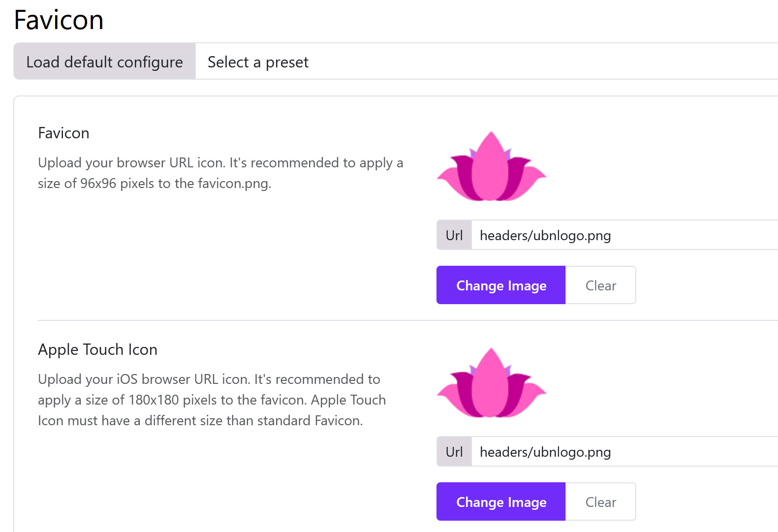Open Change Image for Apple Touch Icon

pyautogui.click(x=500, y=501)
